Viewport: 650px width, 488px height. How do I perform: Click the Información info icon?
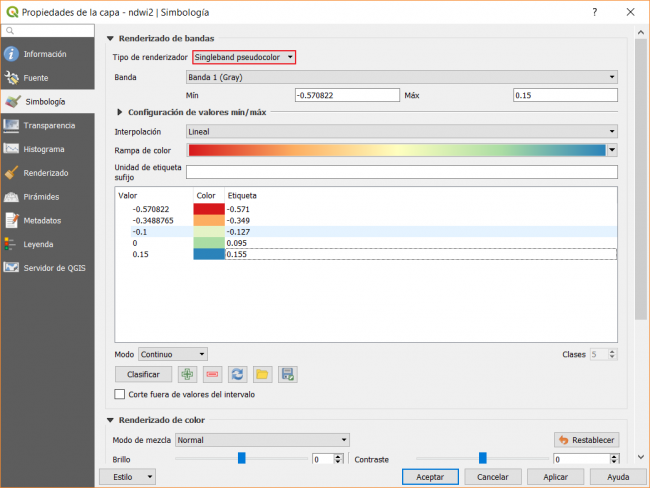click(11, 54)
